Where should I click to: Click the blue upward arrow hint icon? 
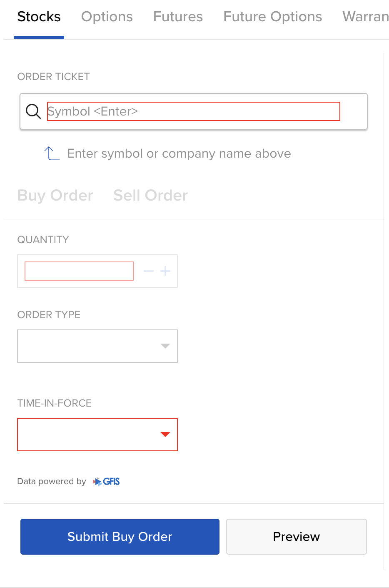pos(52,153)
